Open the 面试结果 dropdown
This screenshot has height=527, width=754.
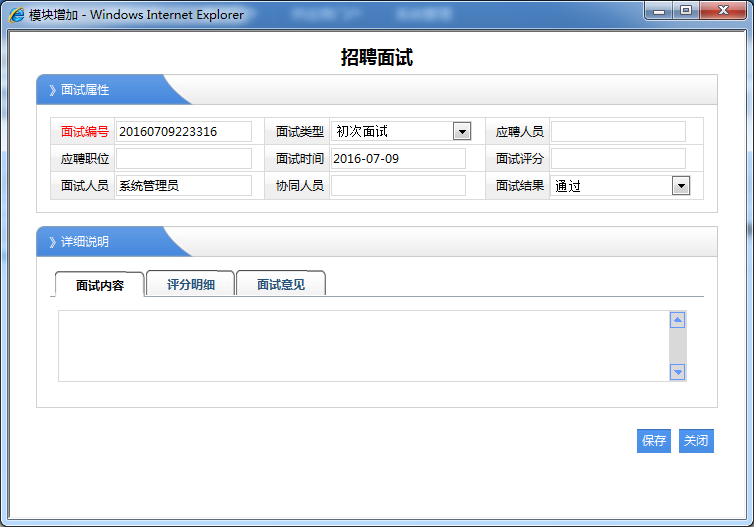click(x=680, y=186)
